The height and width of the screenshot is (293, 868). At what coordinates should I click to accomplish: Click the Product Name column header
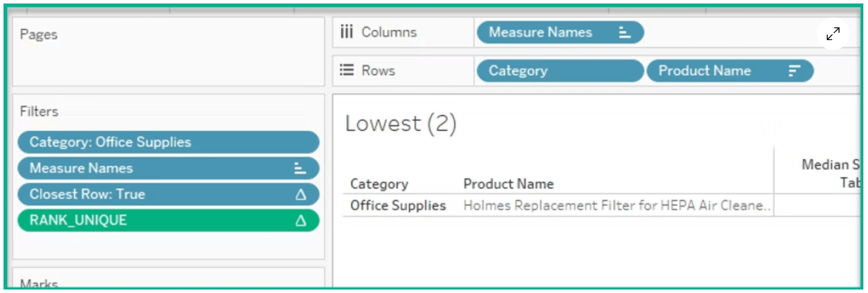tap(508, 184)
